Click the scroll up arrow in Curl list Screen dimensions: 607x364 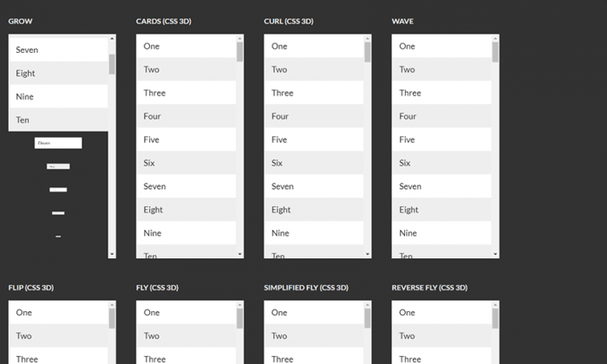368,38
